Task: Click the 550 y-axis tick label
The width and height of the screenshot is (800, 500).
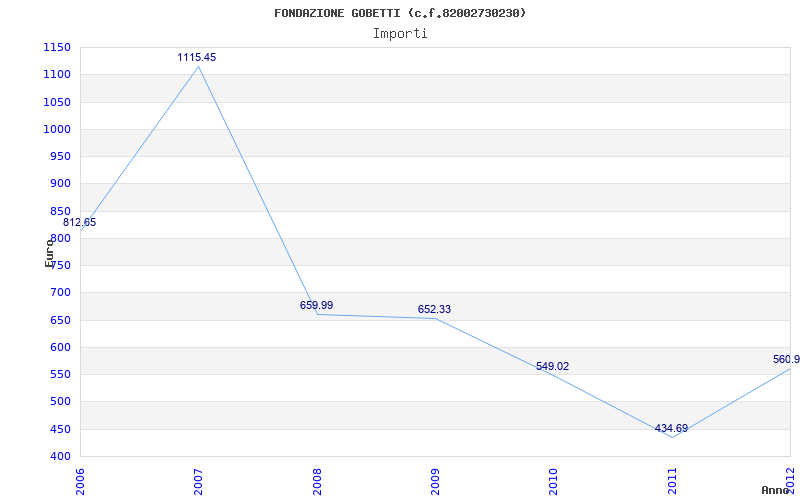Action: (x=59, y=374)
